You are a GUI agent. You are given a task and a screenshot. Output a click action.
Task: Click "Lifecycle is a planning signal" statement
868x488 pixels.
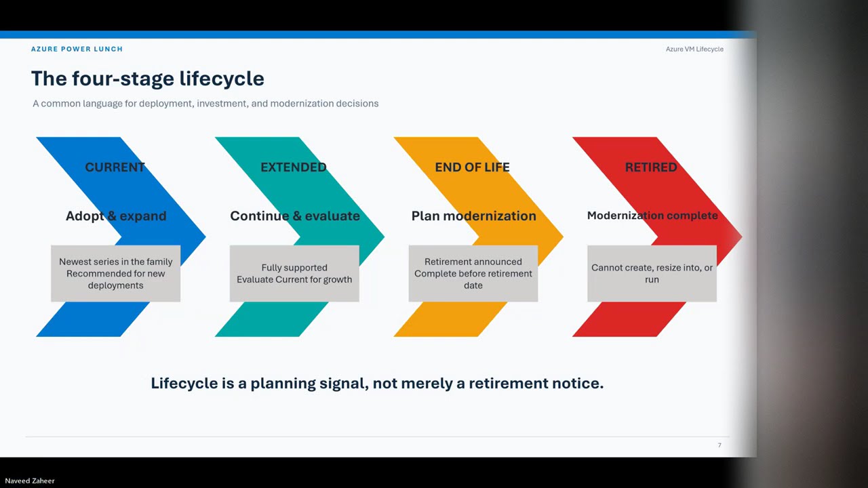377,383
